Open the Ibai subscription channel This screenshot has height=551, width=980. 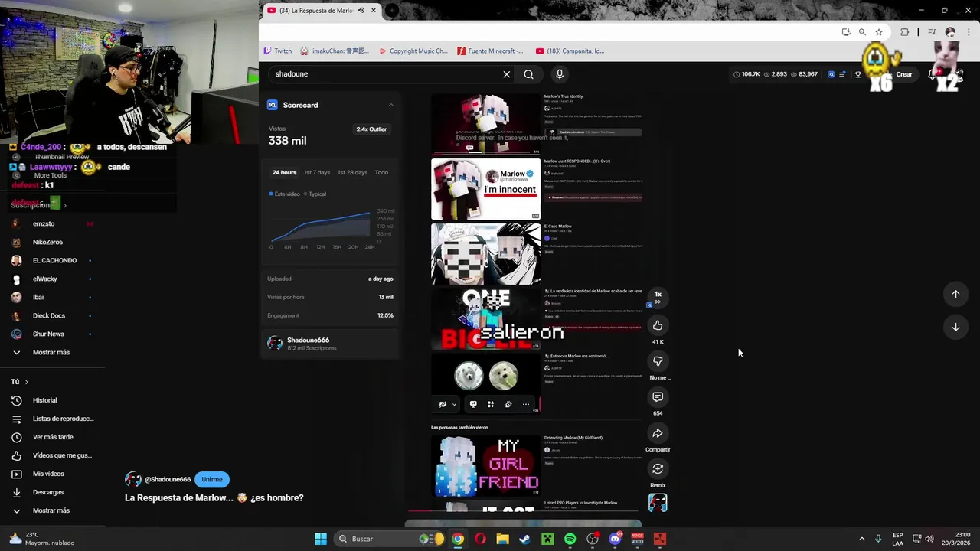click(x=38, y=298)
